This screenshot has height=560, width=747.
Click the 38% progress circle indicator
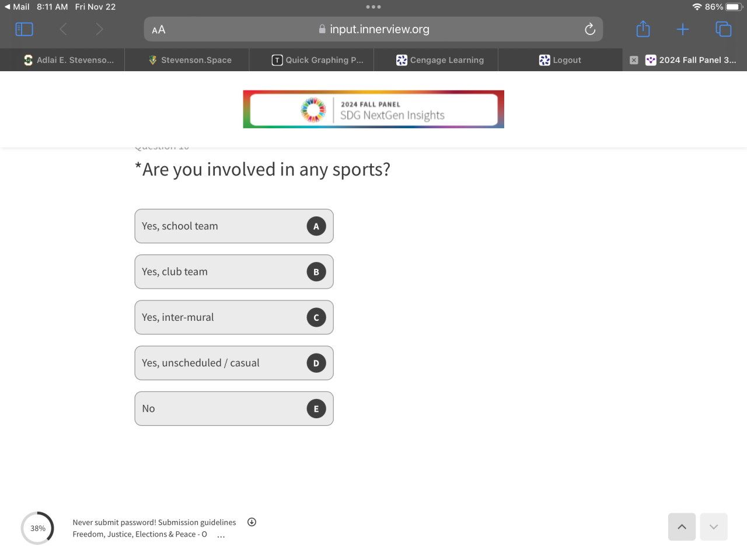click(38, 528)
